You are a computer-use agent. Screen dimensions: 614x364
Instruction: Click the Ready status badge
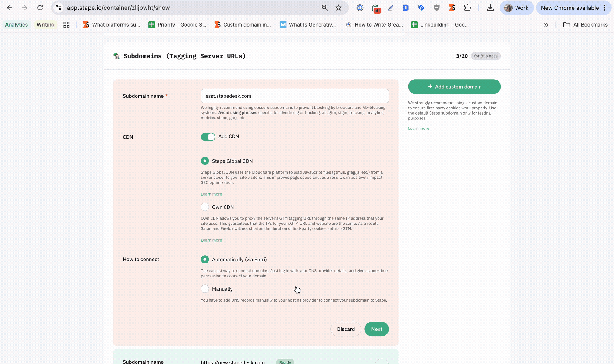285,362
